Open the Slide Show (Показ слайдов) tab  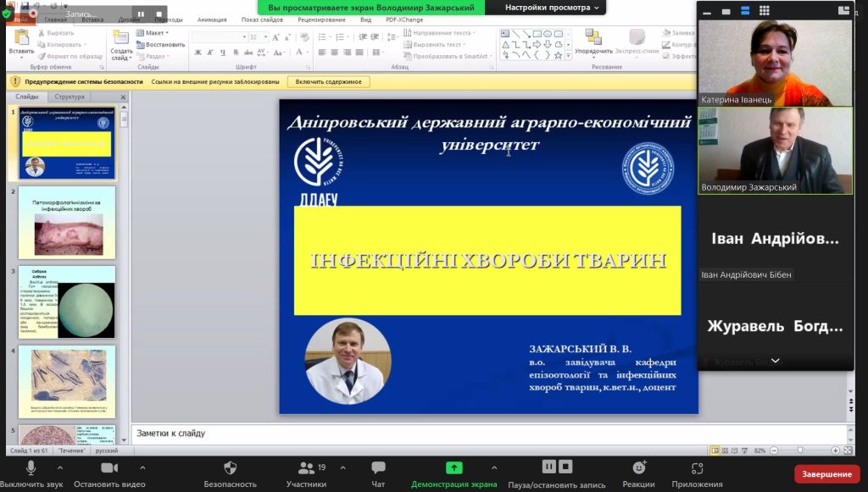[262, 20]
